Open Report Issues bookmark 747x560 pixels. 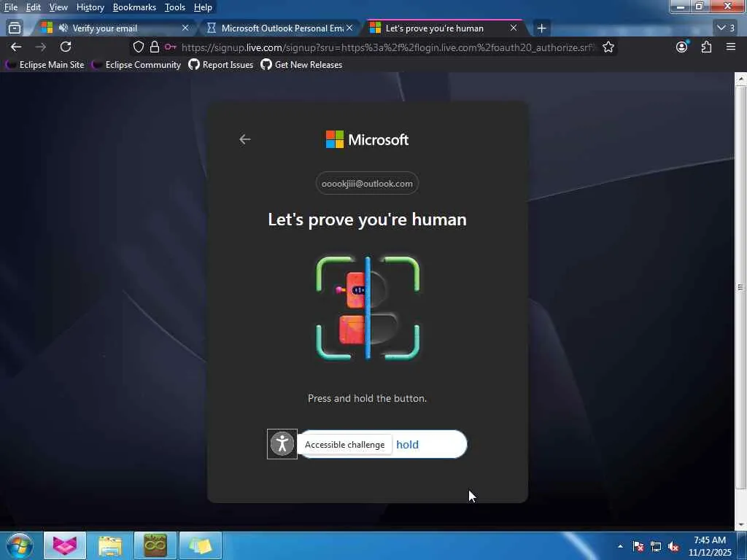point(221,65)
